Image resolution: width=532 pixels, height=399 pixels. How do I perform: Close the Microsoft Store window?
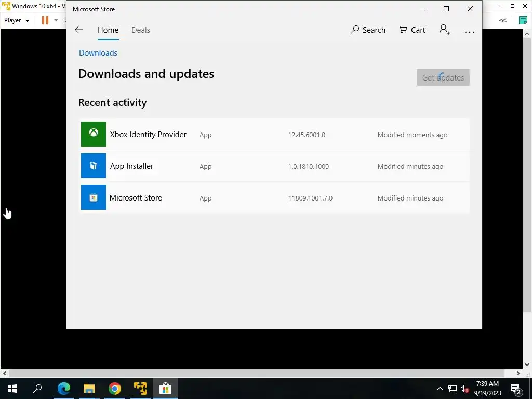coord(470,9)
